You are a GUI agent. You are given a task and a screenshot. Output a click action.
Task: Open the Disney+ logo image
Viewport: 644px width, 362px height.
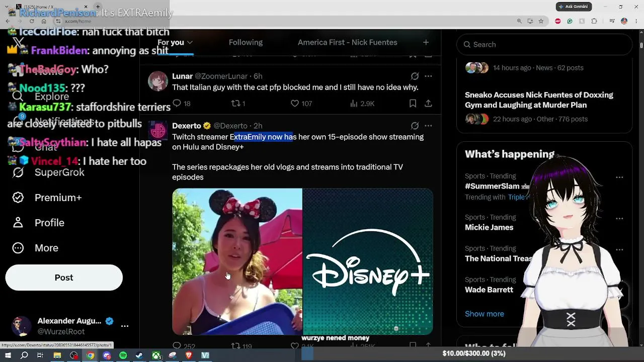[x=368, y=261]
